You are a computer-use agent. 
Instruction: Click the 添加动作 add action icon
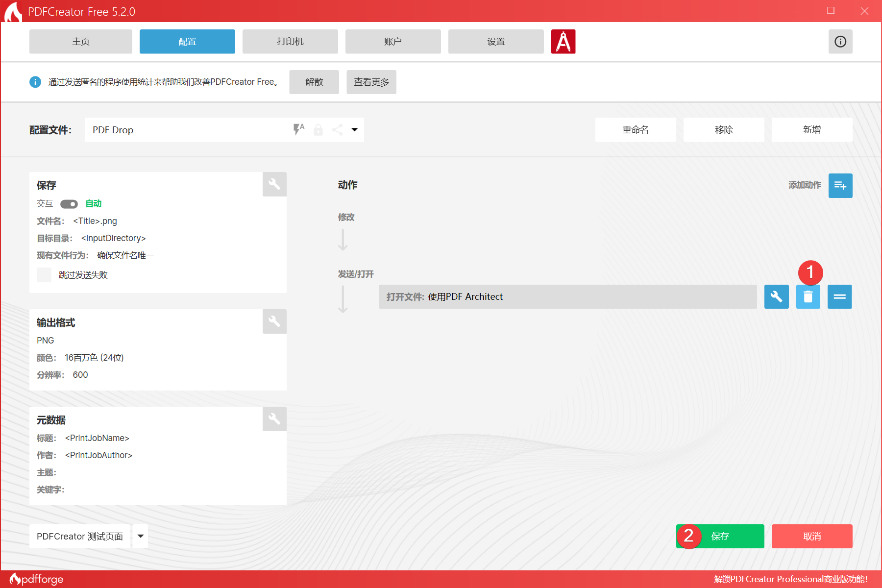coord(840,186)
